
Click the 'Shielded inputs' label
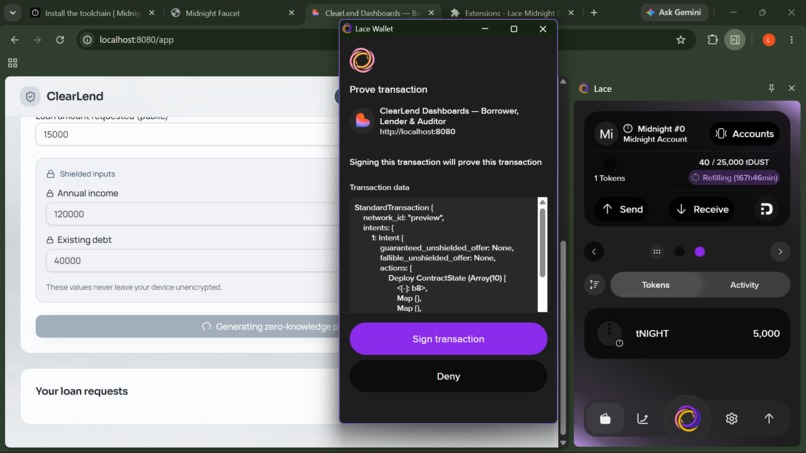pyautogui.click(x=87, y=174)
